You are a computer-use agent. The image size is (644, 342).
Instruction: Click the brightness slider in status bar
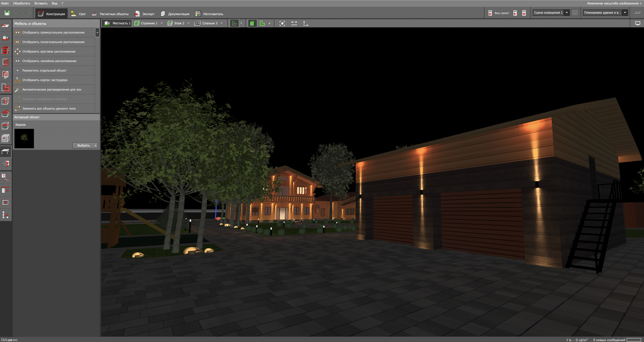point(634,340)
